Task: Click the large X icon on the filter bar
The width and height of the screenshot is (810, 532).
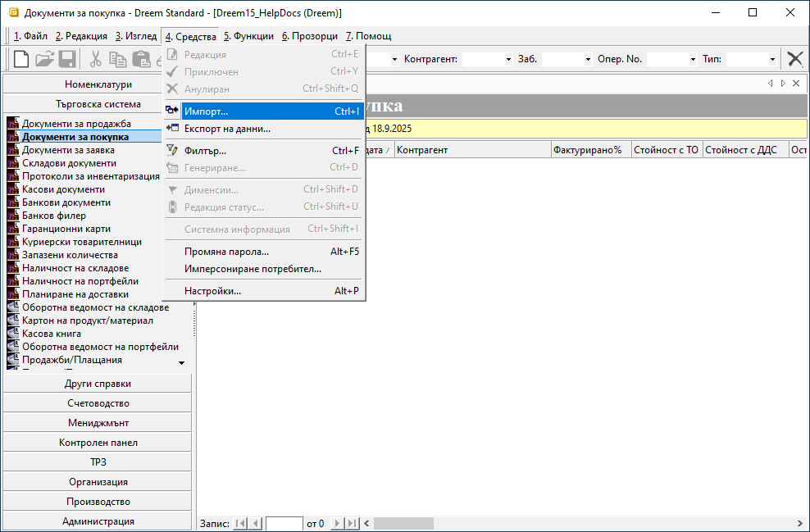Action: coord(794,59)
